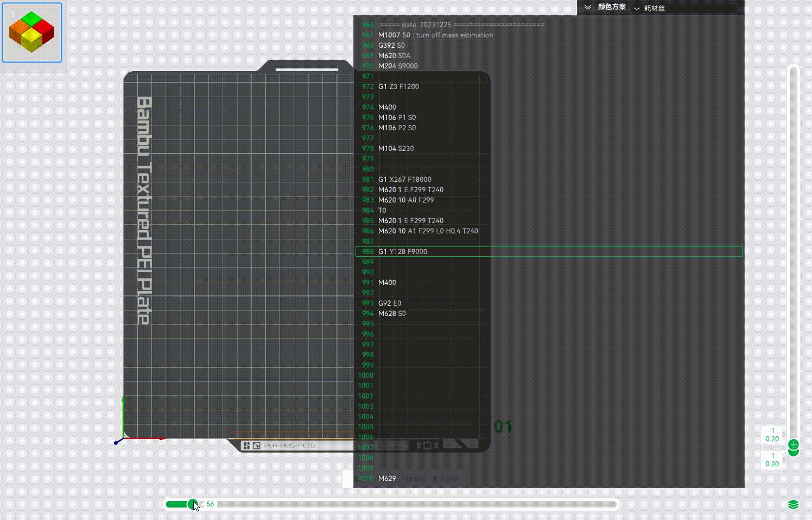
Task: Collapse the 颜色方案 panel double-chevron
Action: point(588,7)
